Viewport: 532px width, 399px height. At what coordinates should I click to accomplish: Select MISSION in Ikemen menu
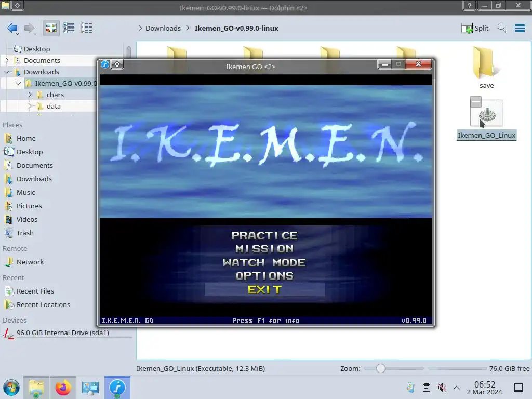point(264,249)
